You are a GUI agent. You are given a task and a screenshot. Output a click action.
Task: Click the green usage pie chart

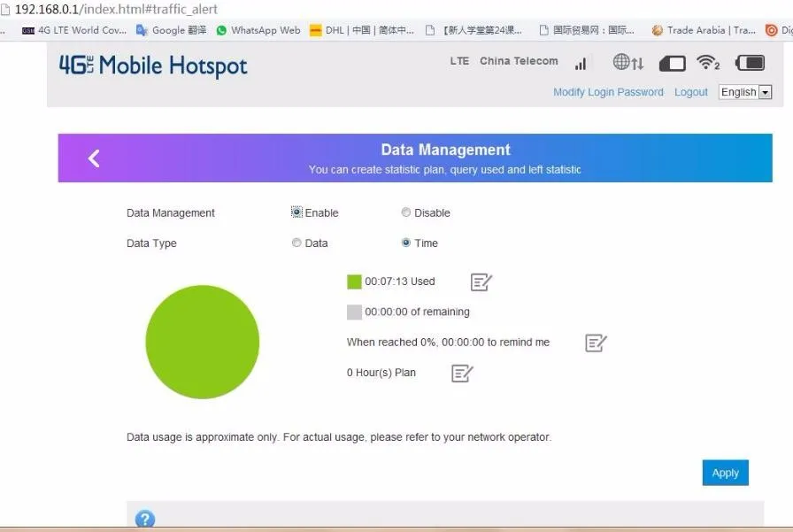[202, 342]
